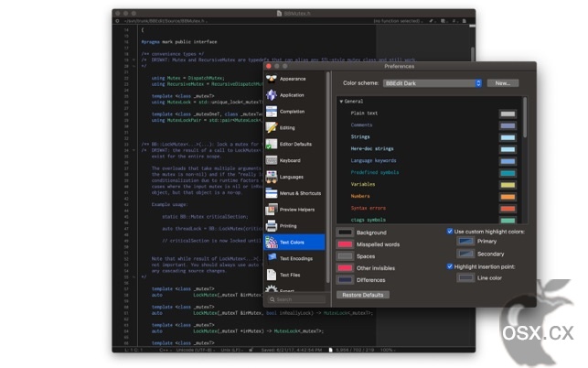This screenshot has height=368, width=588.
Task: Open the Preview Helpers icon
Action: (x=271, y=210)
